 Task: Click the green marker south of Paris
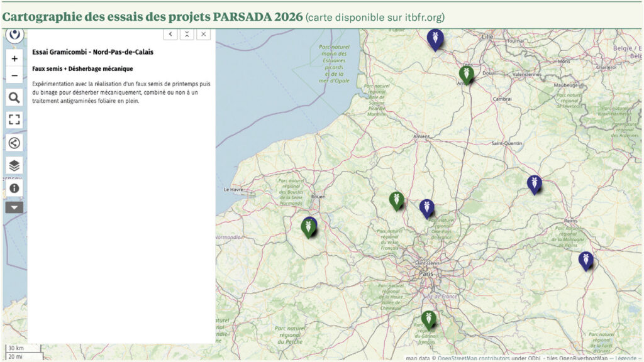tap(429, 319)
